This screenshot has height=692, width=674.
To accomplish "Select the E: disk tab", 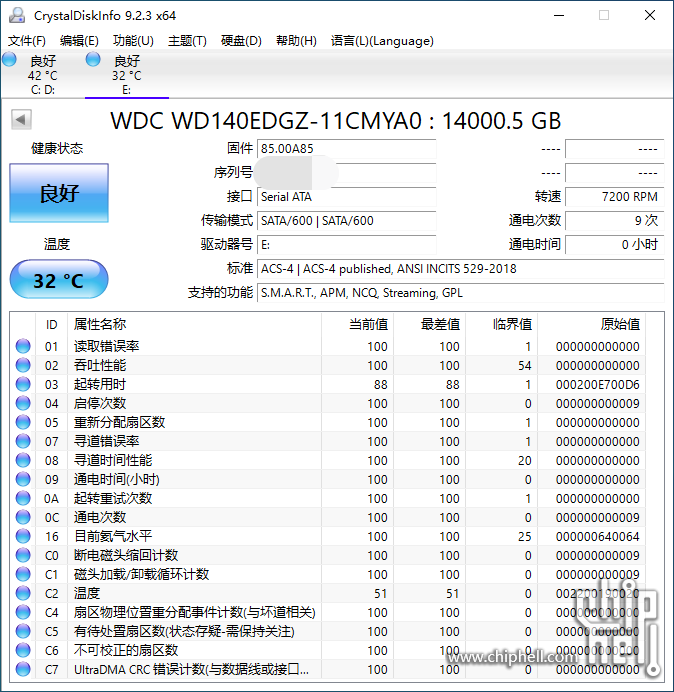I will point(126,75).
